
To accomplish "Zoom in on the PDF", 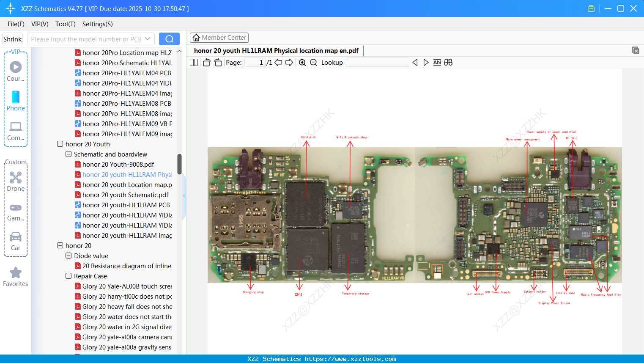I will (x=302, y=63).
